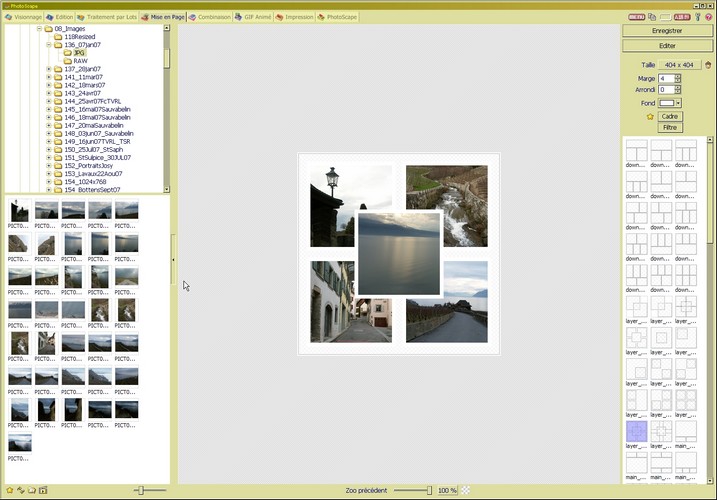717x500 pixels.
Task: Click the acorn icon next to Taille size
Action: click(x=708, y=64)
